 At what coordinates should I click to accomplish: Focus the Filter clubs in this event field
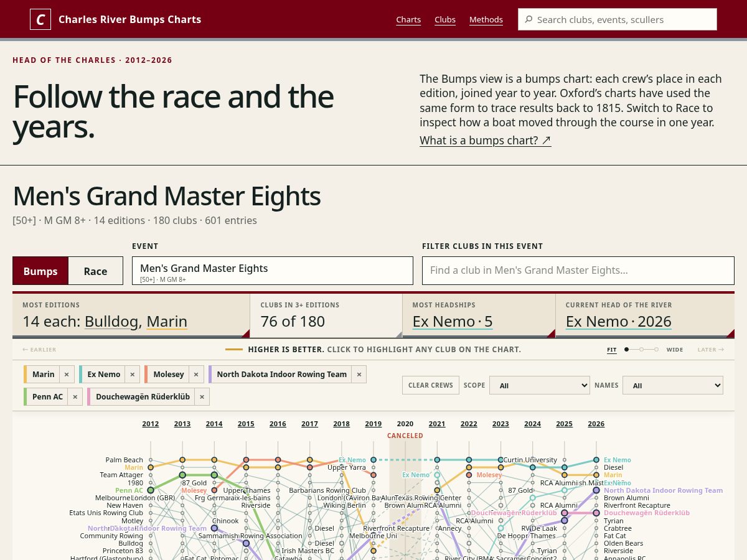click(x=578, y=271)
